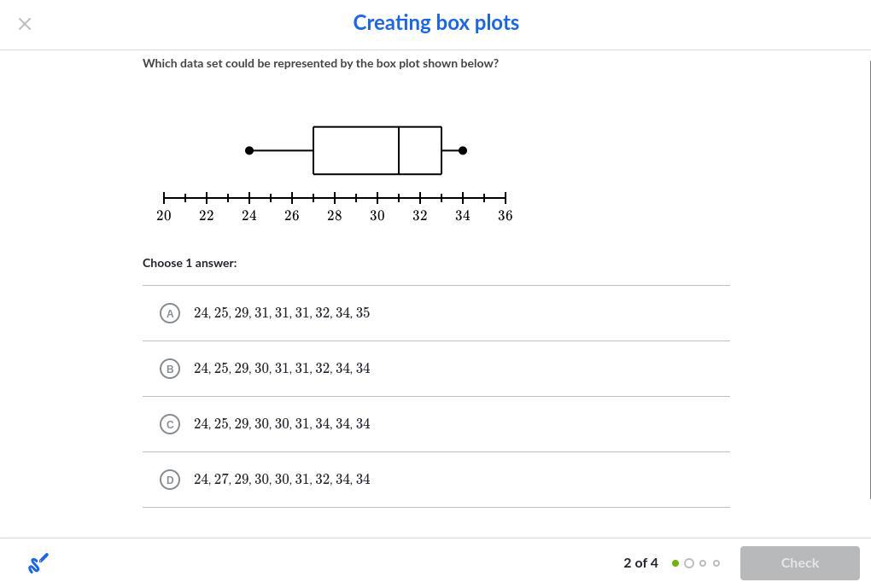
Task: Click the second progress dot indicator
Action: point(689,563)
